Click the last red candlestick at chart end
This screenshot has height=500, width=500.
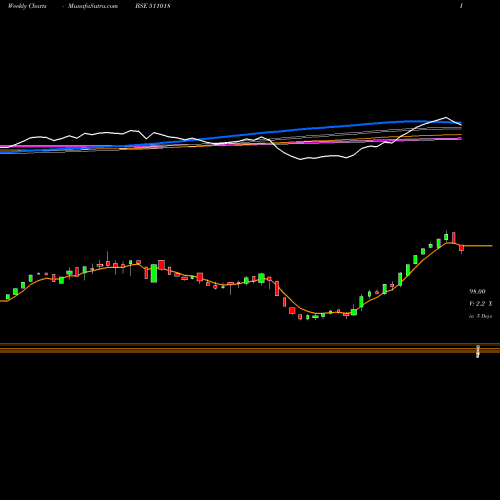(461, 248)
